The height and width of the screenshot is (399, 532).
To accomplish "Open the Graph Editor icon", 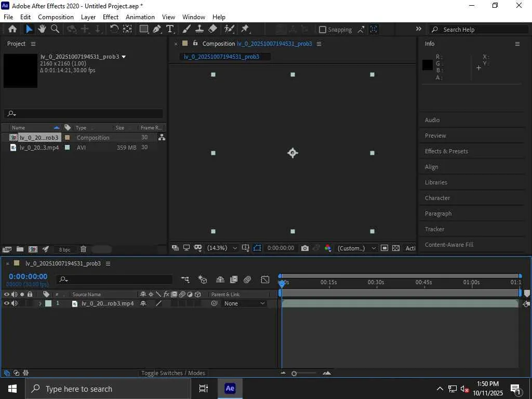I will click(x=265, y=280).
